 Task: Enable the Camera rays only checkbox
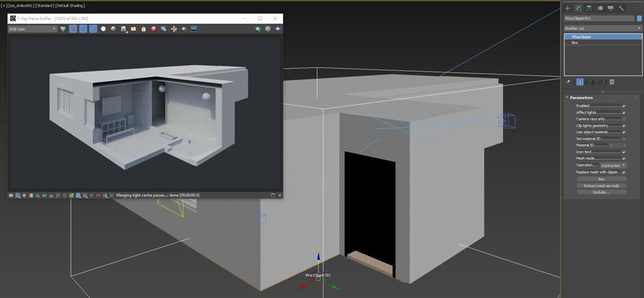[624, 119]
